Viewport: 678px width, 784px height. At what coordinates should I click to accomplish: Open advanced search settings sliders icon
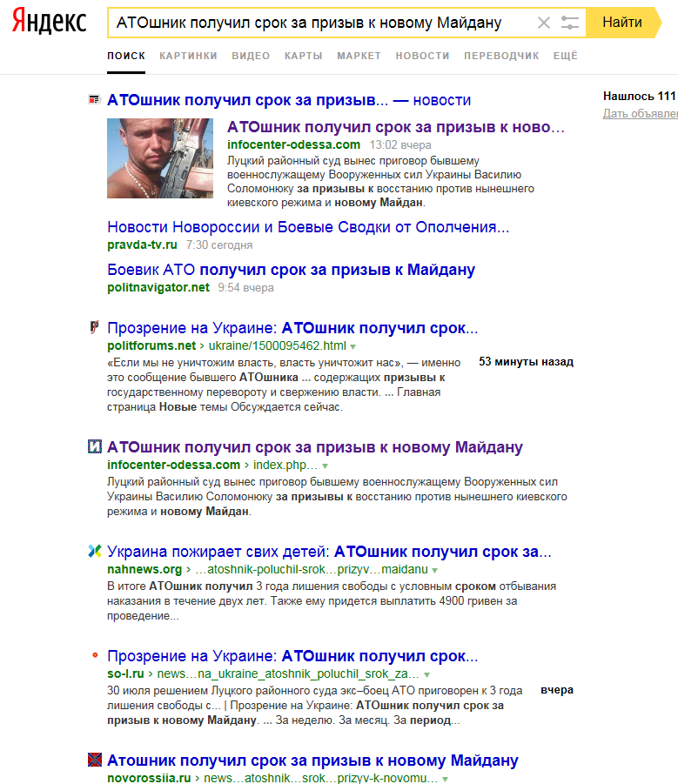click(x=569, y=23)
